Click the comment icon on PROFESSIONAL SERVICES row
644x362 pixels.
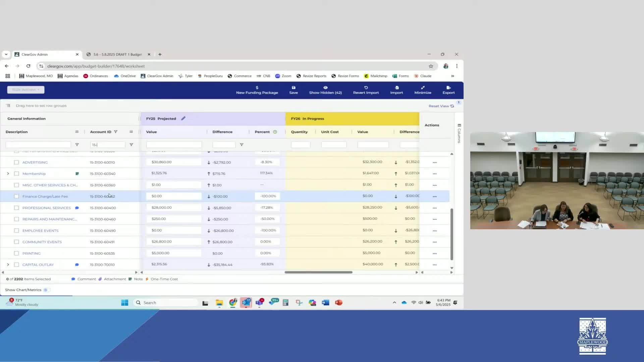pos(77,208)
